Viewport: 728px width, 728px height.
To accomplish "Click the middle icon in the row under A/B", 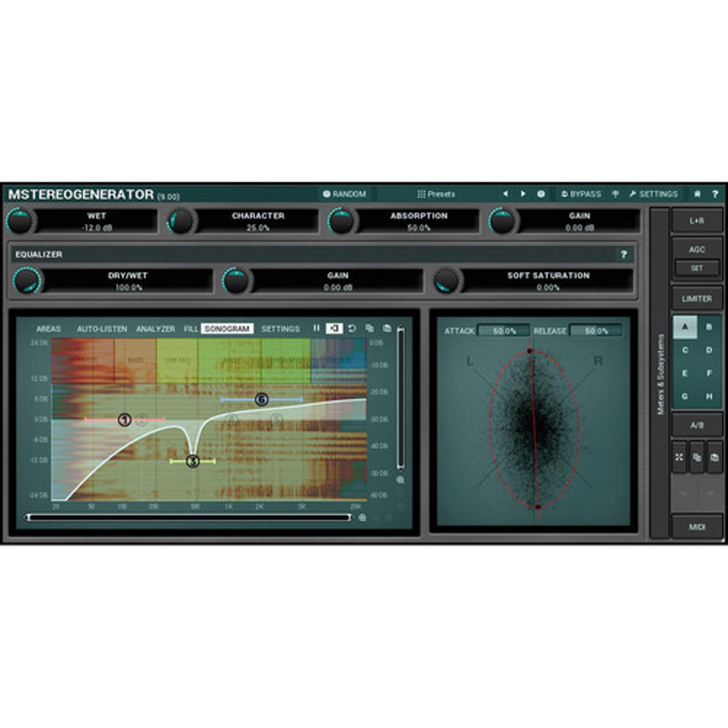I will pos(697,457).
